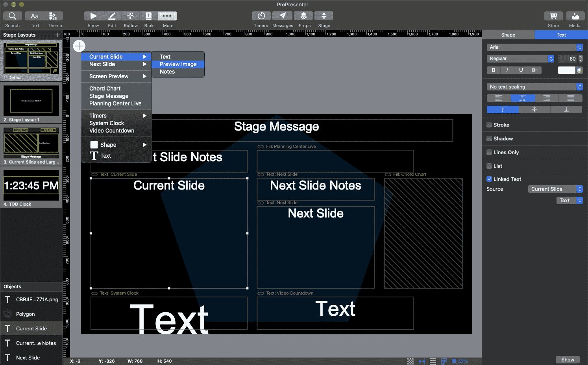Open the Timers toolbar icon
This screenshot has height=365, width=588.
coord(261,16)
